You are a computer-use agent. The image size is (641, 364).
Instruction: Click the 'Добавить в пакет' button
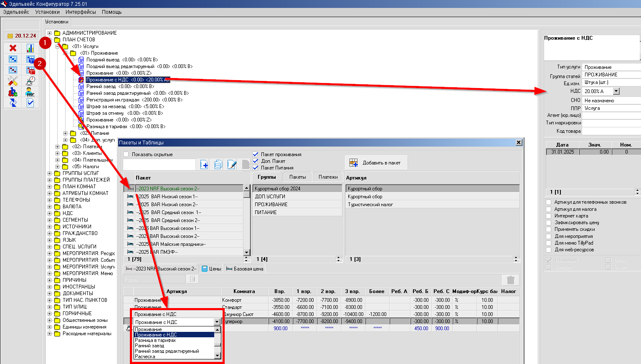click(376, 163)
